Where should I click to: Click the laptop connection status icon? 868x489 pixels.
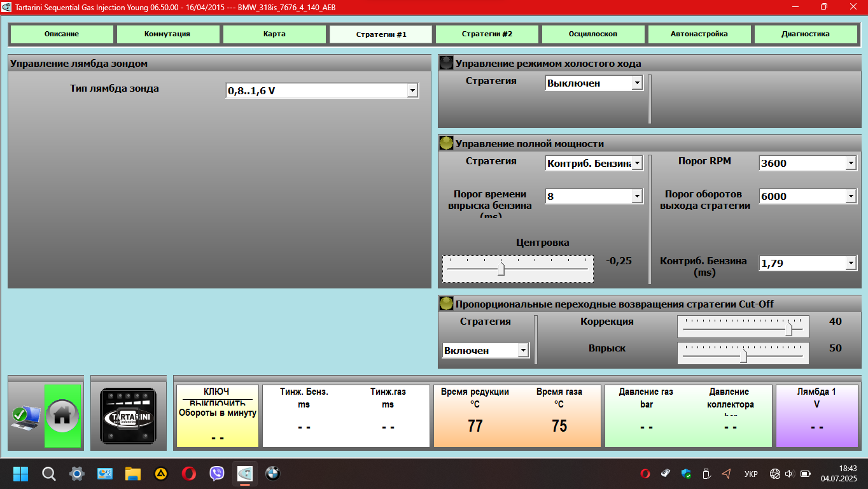(25, 416)
